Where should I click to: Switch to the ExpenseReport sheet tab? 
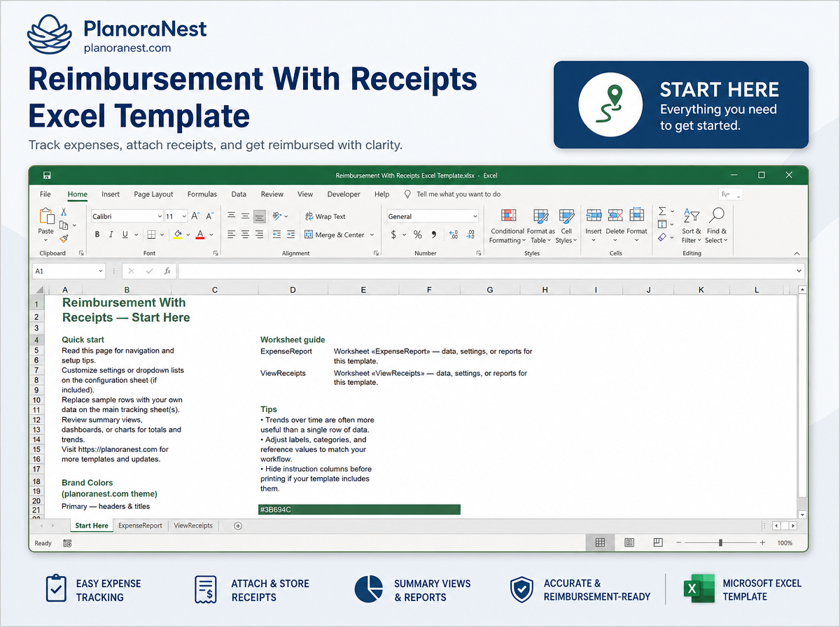click(140, 526)
